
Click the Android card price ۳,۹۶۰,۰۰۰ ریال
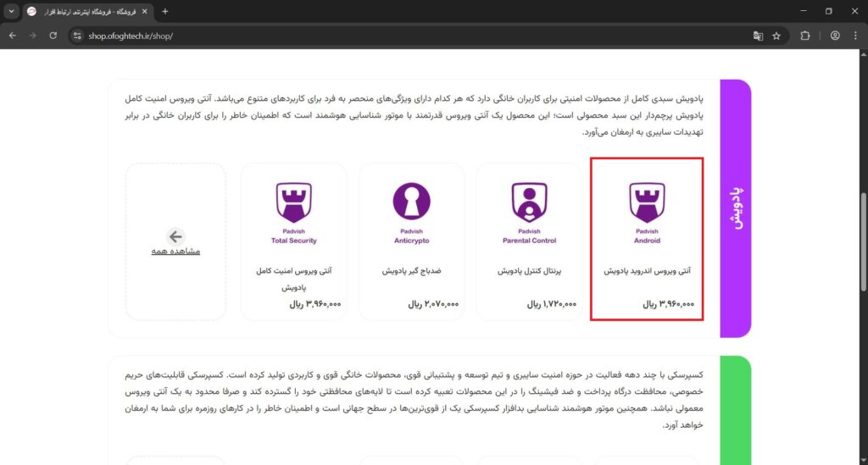[x=668, y=304]
